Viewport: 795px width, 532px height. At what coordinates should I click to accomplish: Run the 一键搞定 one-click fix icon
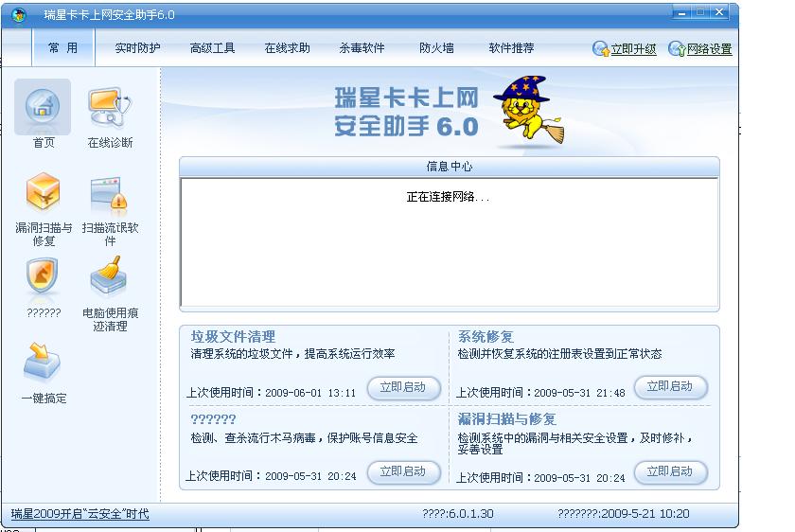click(x=42, y=361)
